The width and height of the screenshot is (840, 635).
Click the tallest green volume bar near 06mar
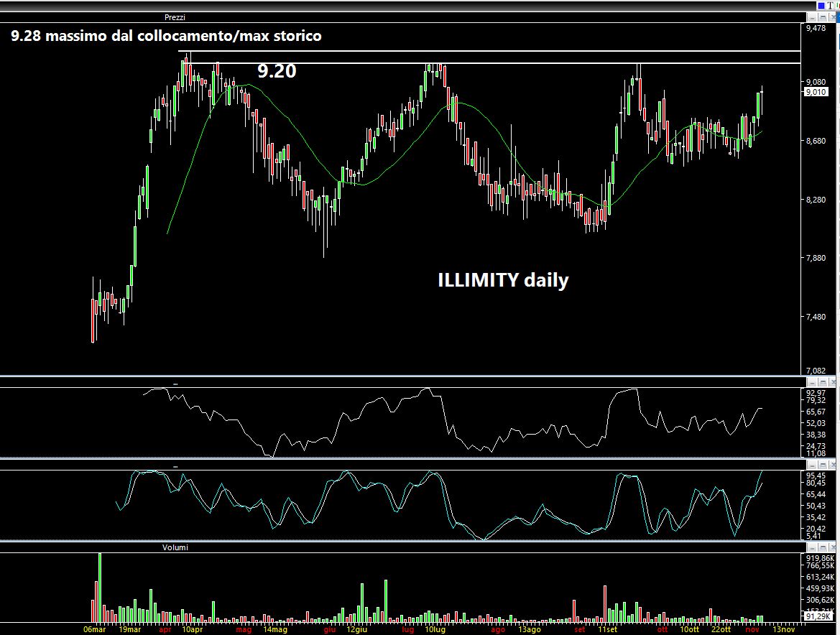coord(100,588)
